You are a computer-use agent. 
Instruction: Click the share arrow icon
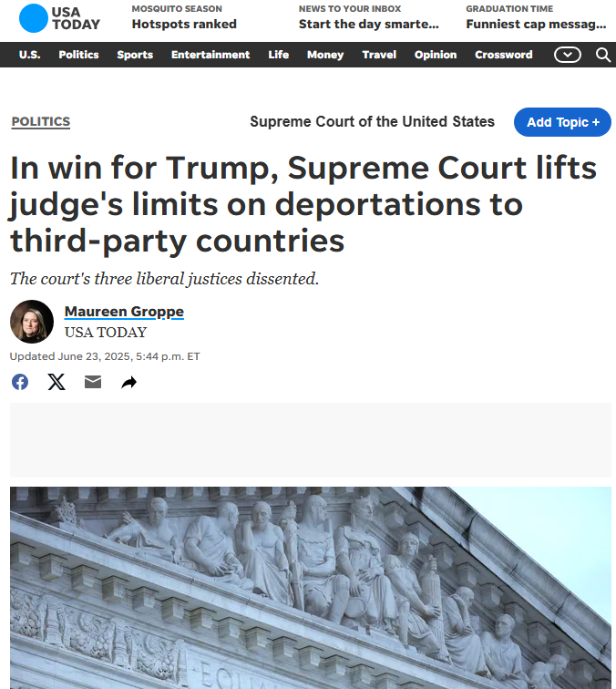coord(128,382)
